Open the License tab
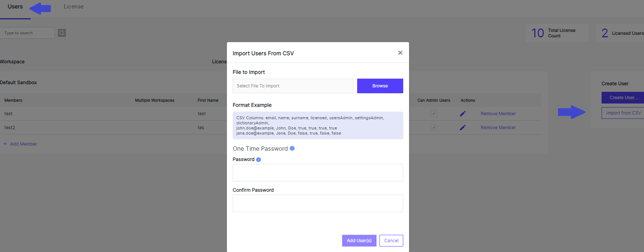 tap(74, 7)
